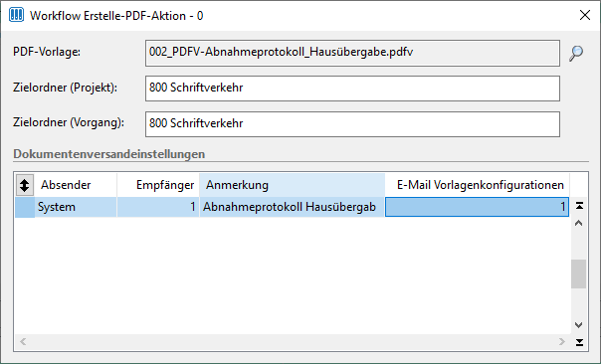Click the scroll up arrow in table scrollbar
Image resolution: width=601 pixels, height=364 pixels.
(x=579, y=223)
